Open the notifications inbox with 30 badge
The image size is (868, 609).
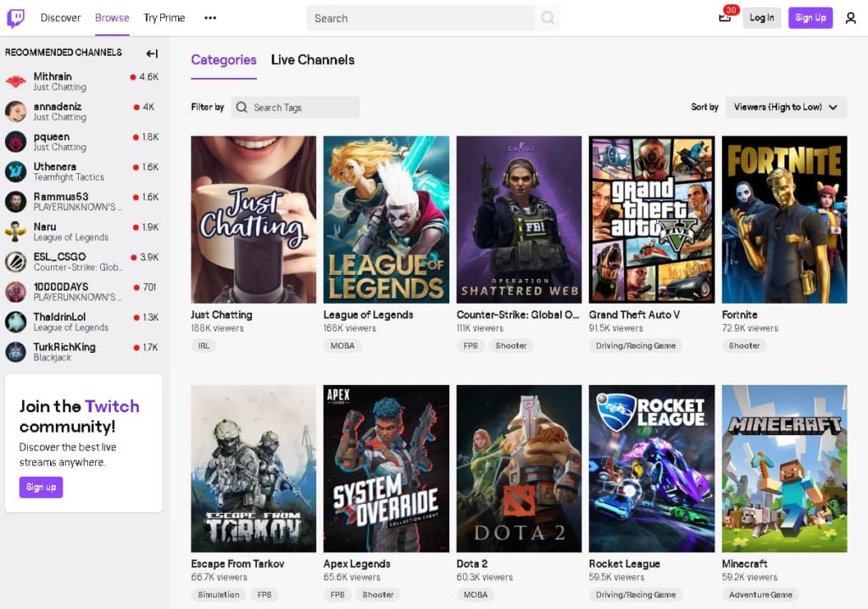point(726,18)
